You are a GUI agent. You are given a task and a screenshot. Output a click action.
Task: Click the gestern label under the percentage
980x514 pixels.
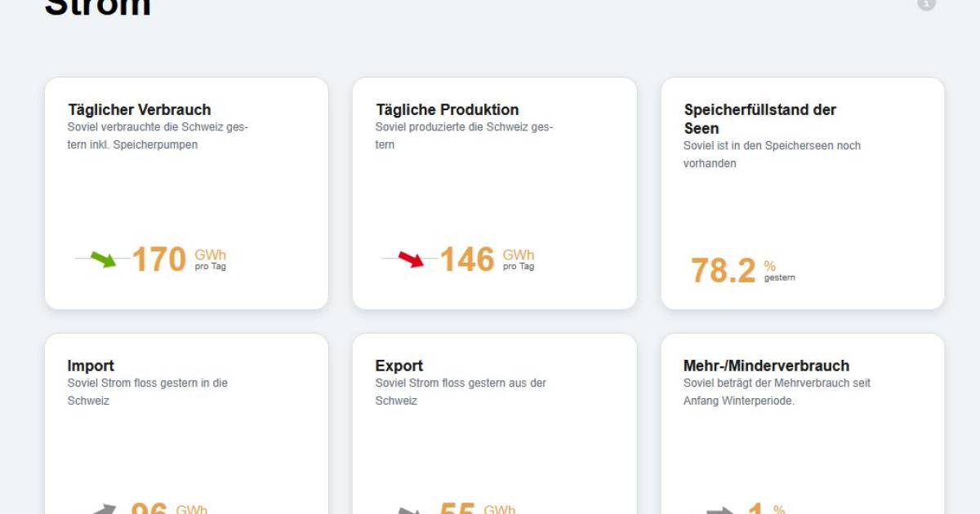click(x=781, y=277)
